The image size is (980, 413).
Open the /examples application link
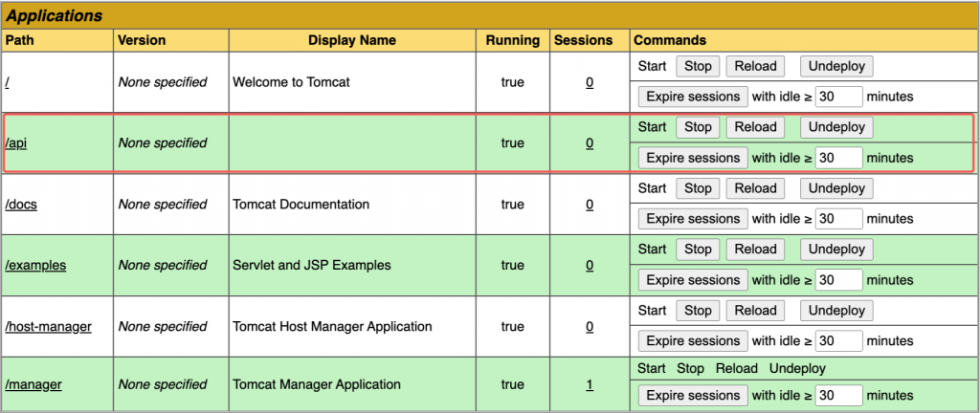click(35, 265)
